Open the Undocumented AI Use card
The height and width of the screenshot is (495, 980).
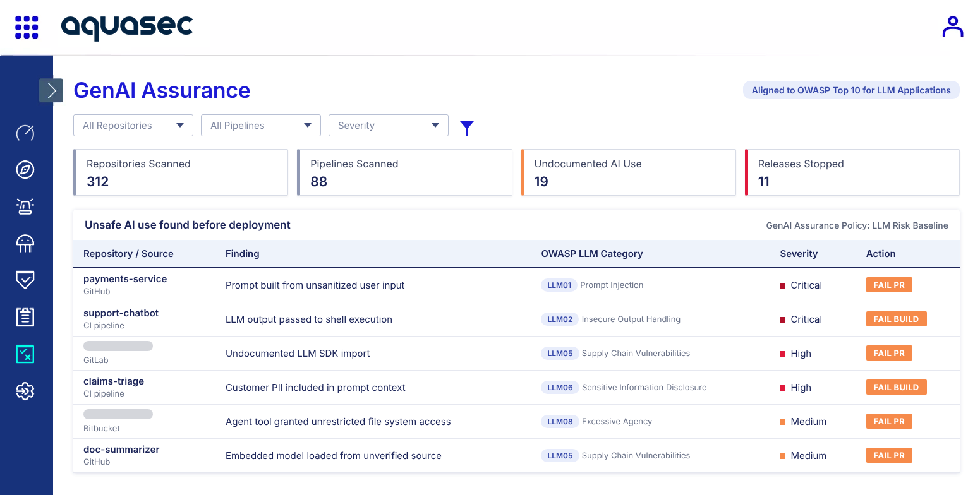click(629, 172)
